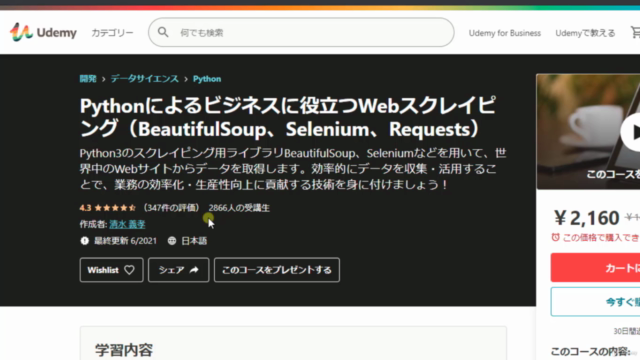Click the 学習内容 heading

pos(124,350)
